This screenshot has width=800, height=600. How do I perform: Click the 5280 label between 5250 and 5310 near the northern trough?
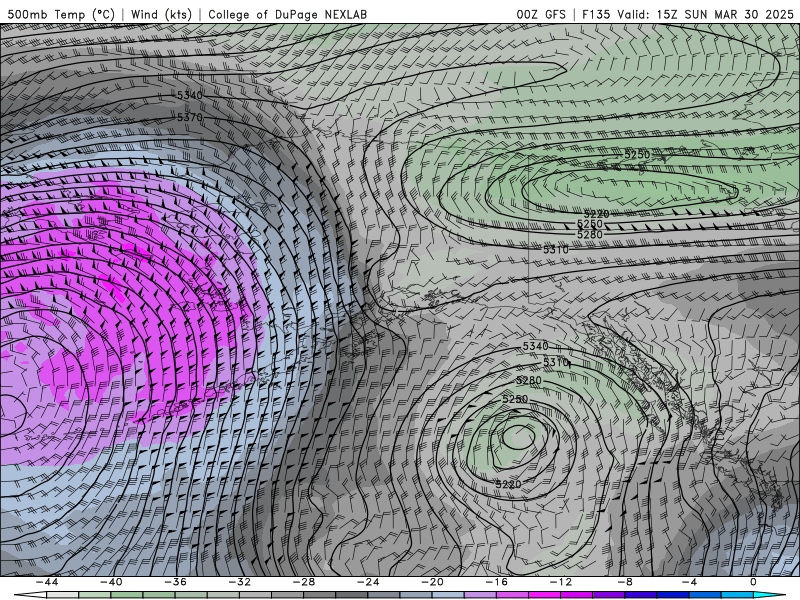[590, 235]
